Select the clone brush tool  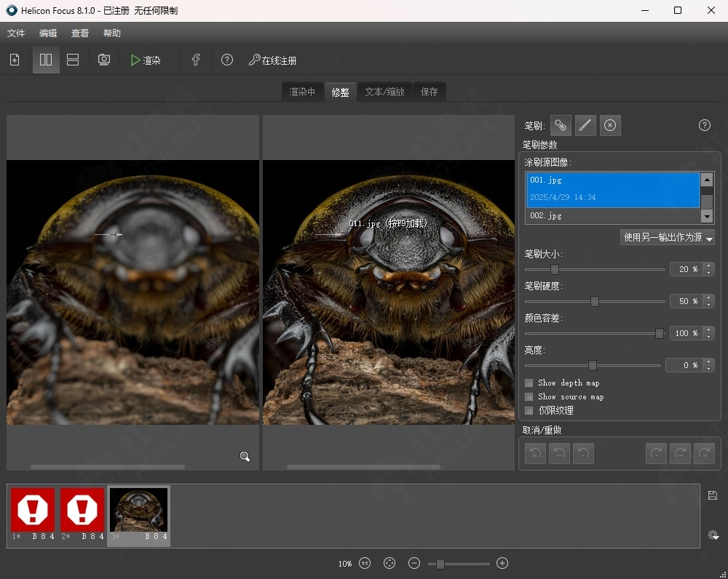tap(560, 125)
